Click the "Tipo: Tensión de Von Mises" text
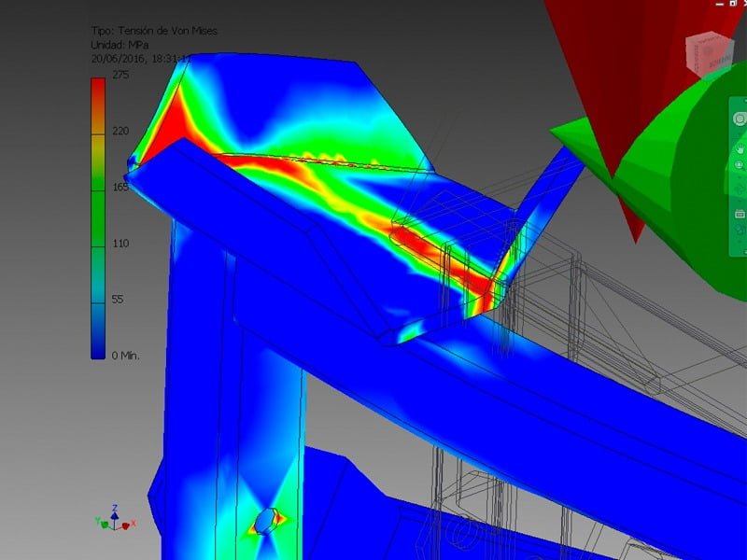Viewport: 747px width, 560px height. (x=154, y=31)
